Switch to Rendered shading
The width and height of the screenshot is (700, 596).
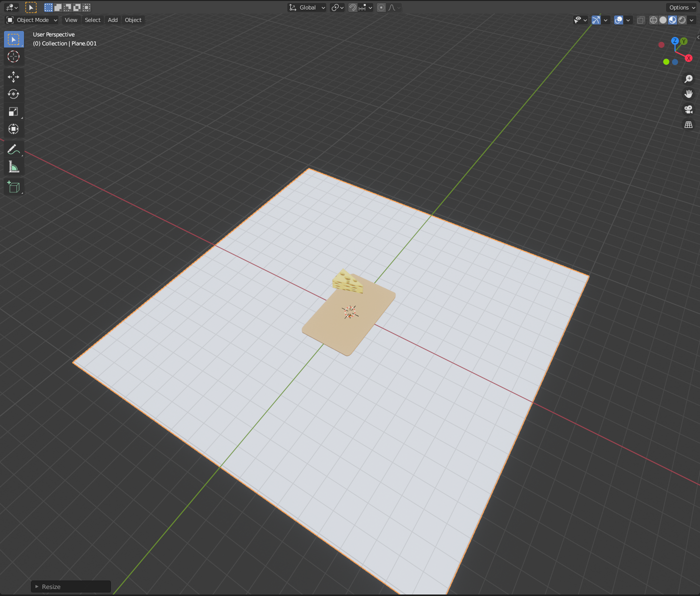point(682,20)
